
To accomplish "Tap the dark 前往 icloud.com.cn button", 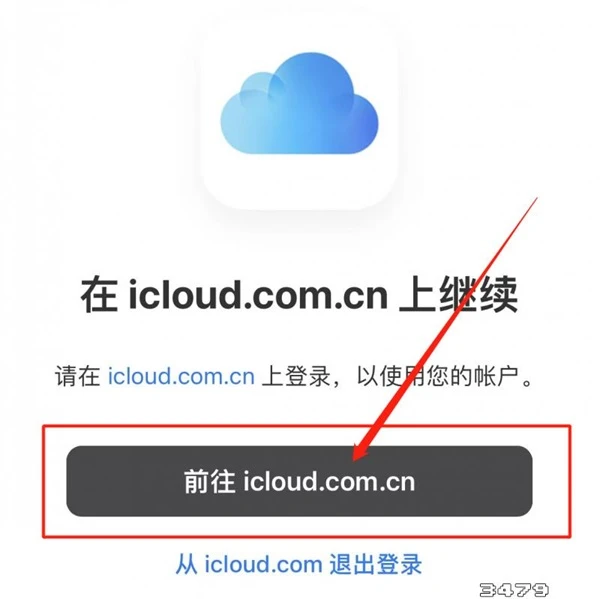I will click(299, 481).
